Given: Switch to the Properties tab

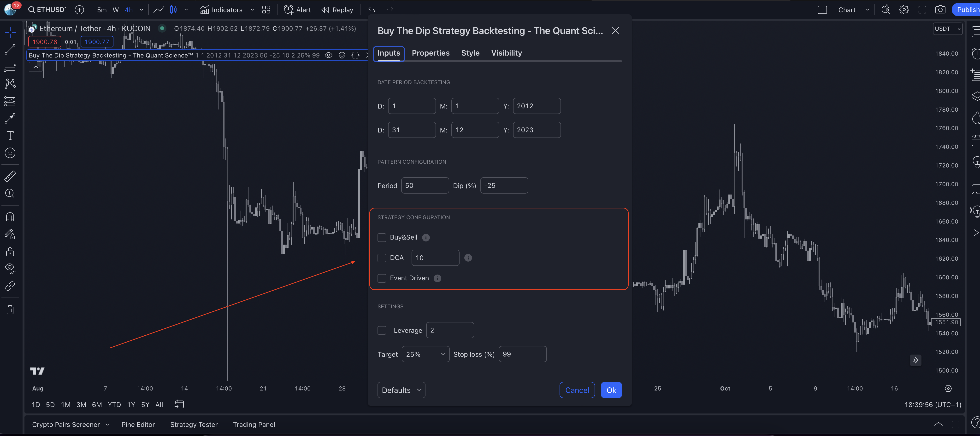Looking at the screenshot, I should coord(430,53).
